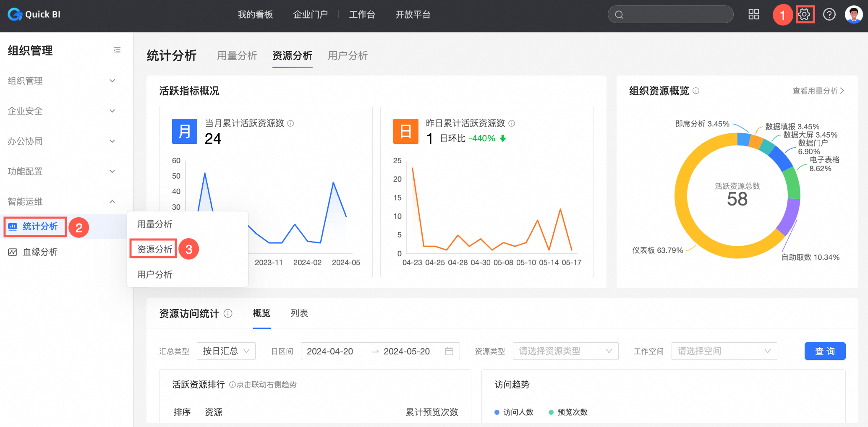Click the orange 日 badge icon
This screenshot has width=868, height=427.
(406, 131)
